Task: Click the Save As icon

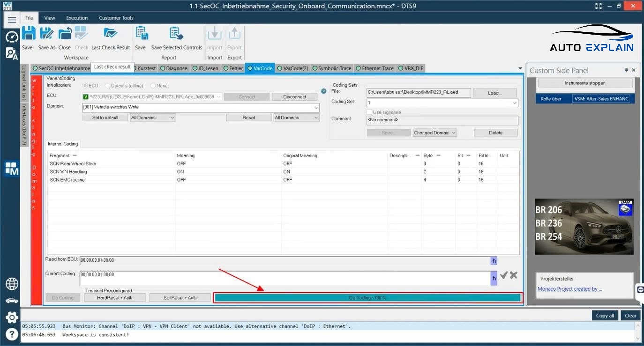Action: pyautogui.click(x=46, y=35)
